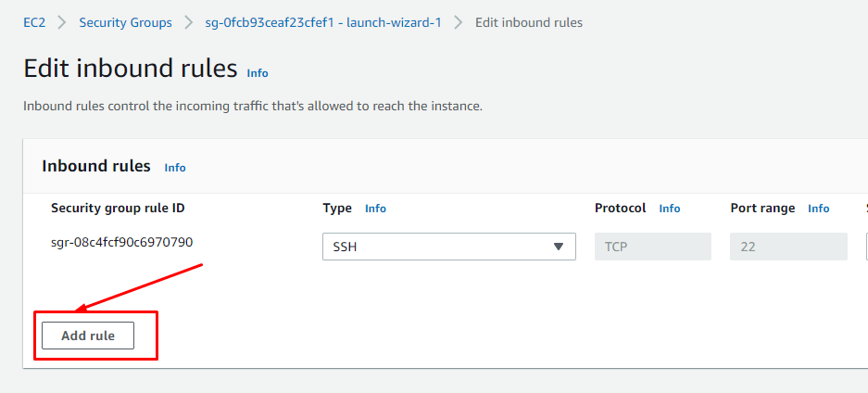Show Info for the Port range column

[818, 209]
